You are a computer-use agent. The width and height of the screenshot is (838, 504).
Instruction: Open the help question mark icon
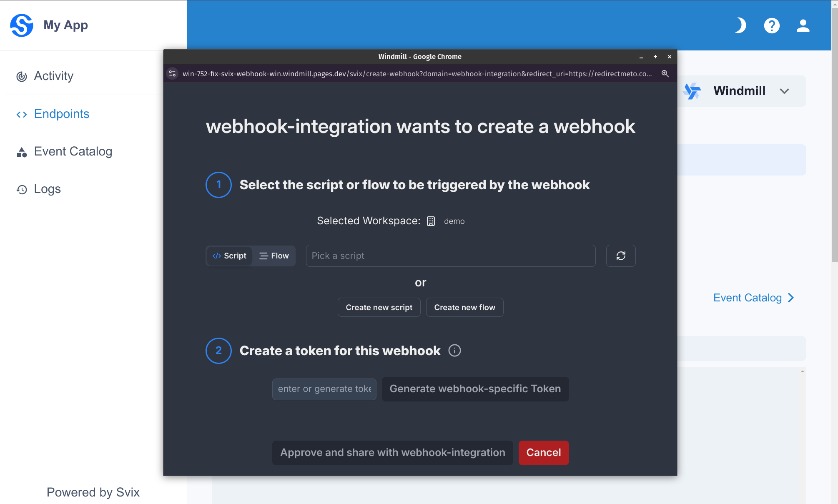[x=772, y=25]
